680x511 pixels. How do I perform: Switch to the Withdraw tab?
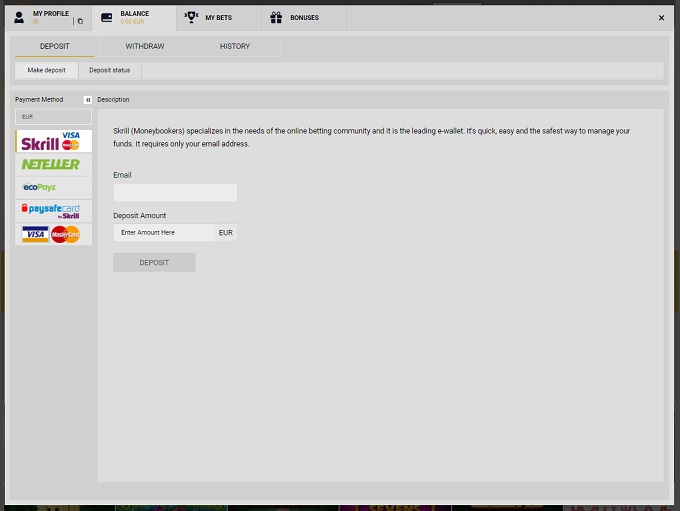(145, 47)
